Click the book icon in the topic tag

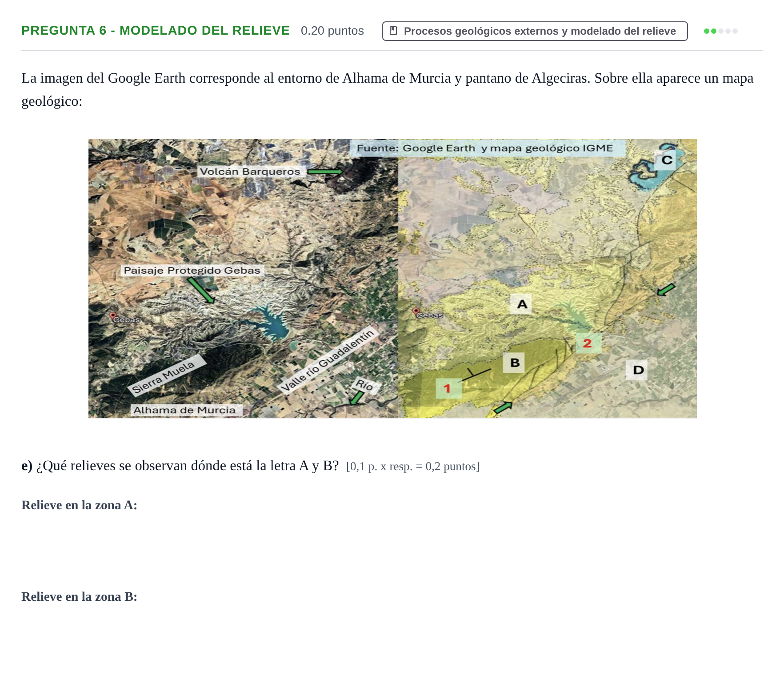(x=393, y=31)
